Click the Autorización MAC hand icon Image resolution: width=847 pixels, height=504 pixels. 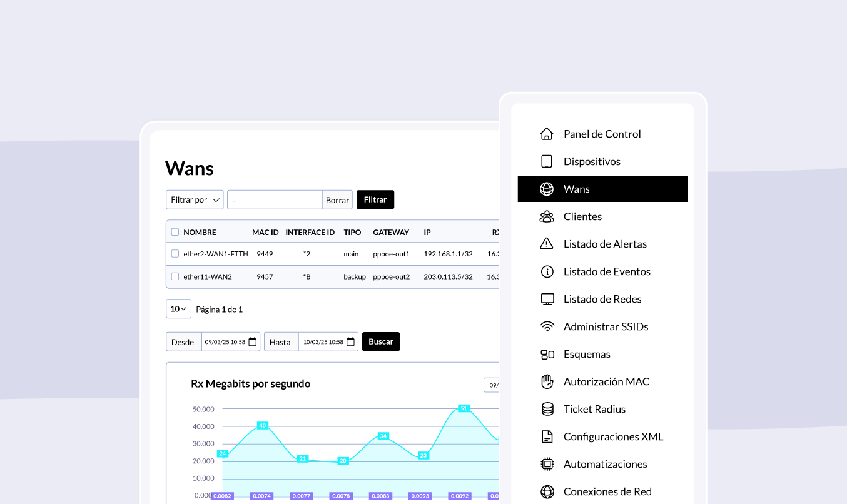(547, 381)
